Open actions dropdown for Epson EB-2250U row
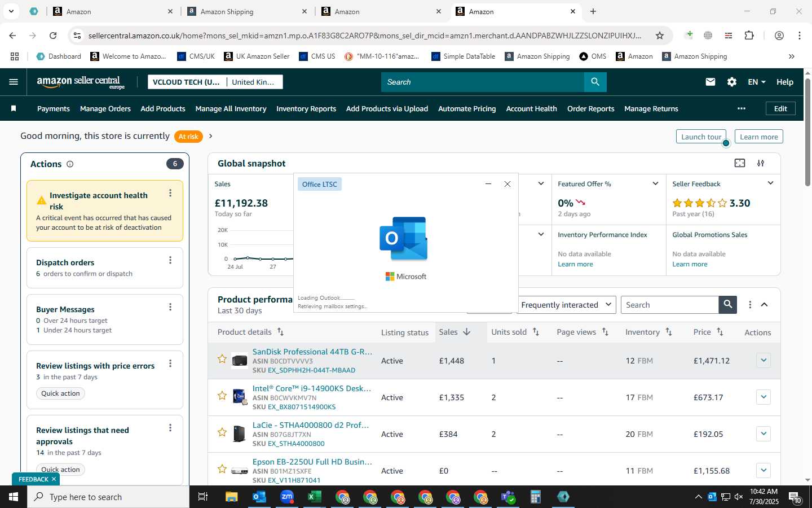812x508 pixels. click(764, 470)
